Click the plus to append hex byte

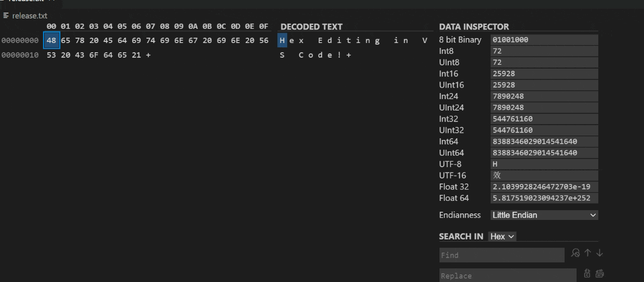point(148,55)
